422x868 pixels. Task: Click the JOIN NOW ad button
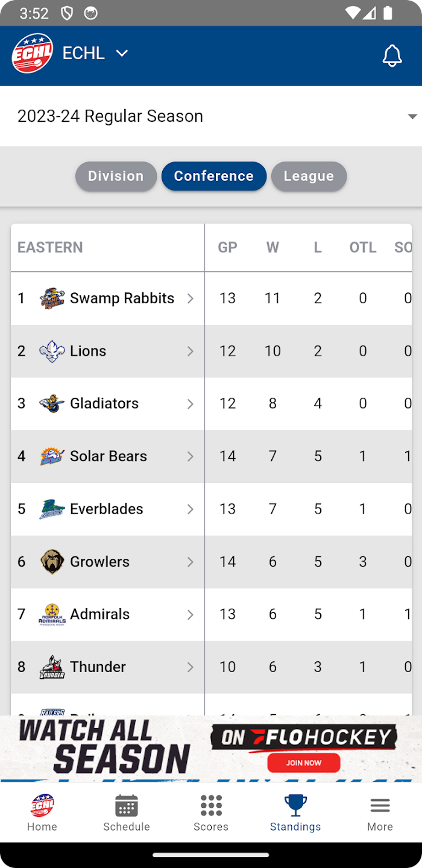[x=304, y=763]
